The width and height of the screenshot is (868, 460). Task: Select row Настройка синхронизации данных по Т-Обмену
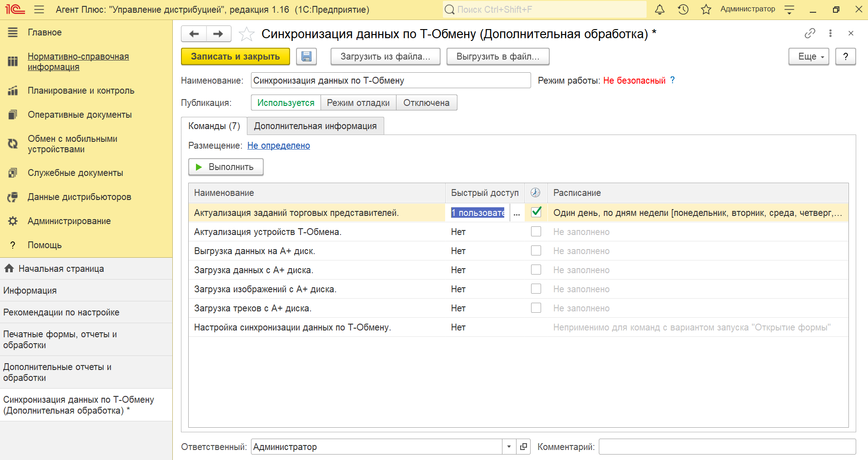[518, 327]
